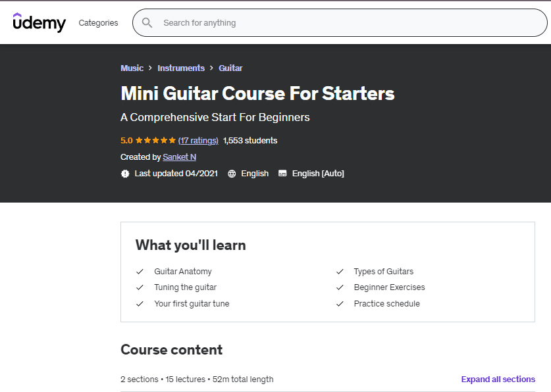Click the checkmark beside Types of Guitars

pyautogui.click(x=340, y=272)
